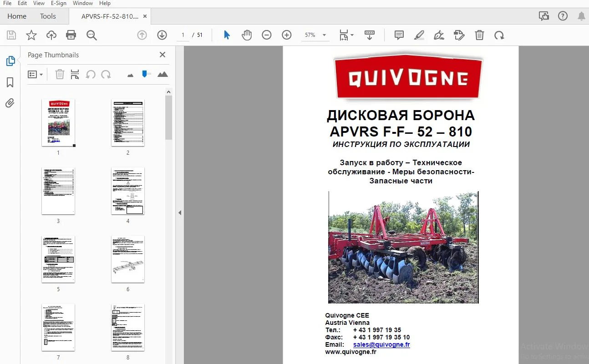The height and width of the screenshot is (364, 589).
Task: Collapse the navigation pane with the arrow
Action: (x=180, y=212)
